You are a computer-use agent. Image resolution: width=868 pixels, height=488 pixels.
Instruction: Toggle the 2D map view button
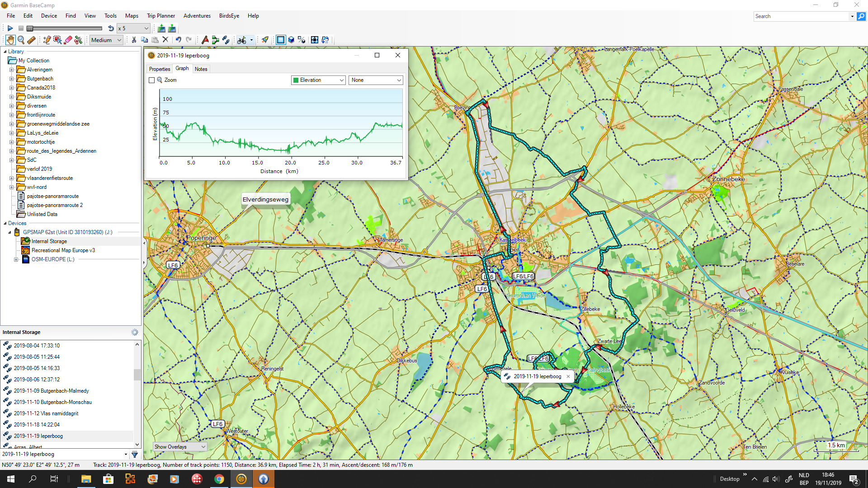point(281,40)
